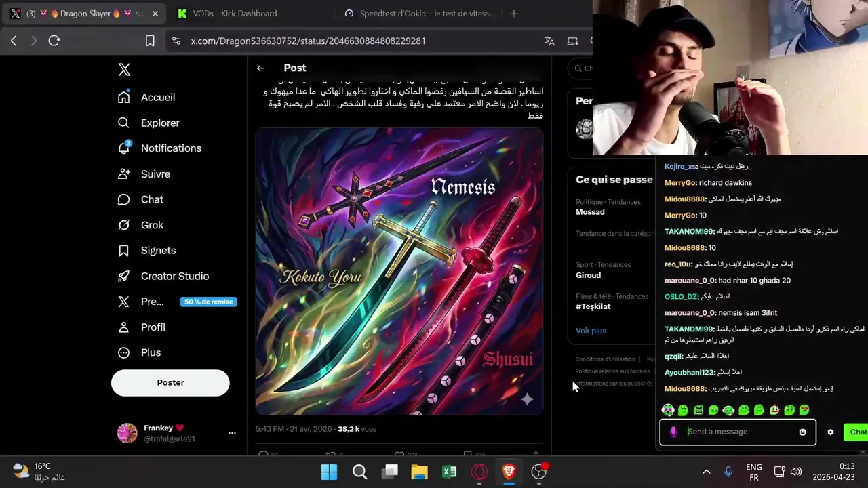Click the Poster button
Image resolution: width=868 pixels, height=488 pixels.
pos(170,382)
